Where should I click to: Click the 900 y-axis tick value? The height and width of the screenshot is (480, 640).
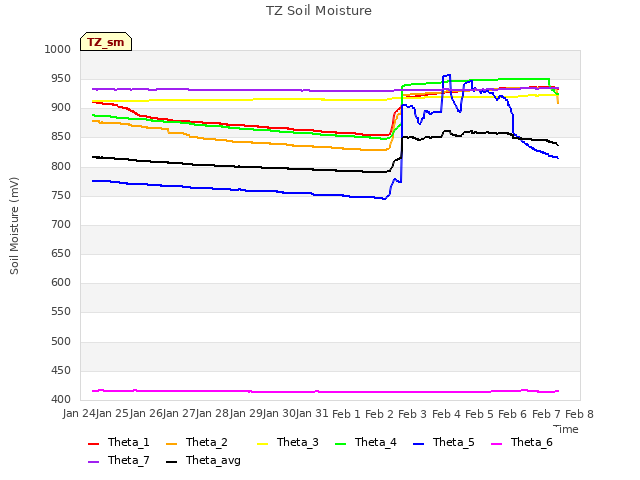pyautogui.click(x=61, y=108)
